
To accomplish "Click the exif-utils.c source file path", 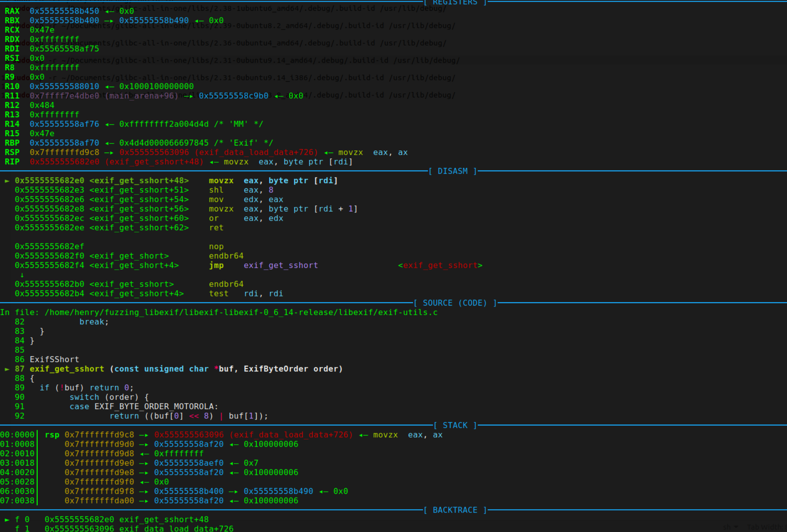I will [x=241, y=312].
